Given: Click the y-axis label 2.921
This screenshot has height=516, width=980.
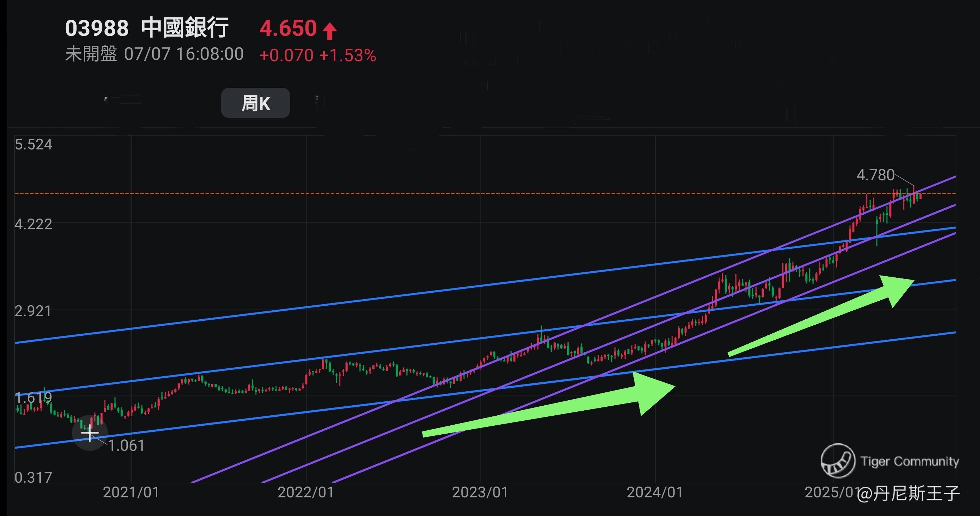Looking at the screenshot, I should pos(33,311).
